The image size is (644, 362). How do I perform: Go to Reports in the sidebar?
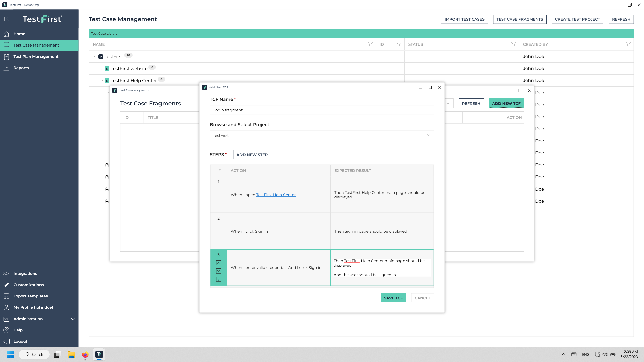tap(21, 68)
